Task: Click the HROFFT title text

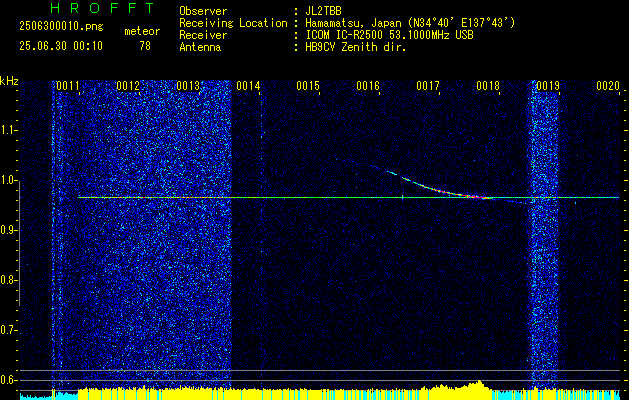Action: point(103,8)
